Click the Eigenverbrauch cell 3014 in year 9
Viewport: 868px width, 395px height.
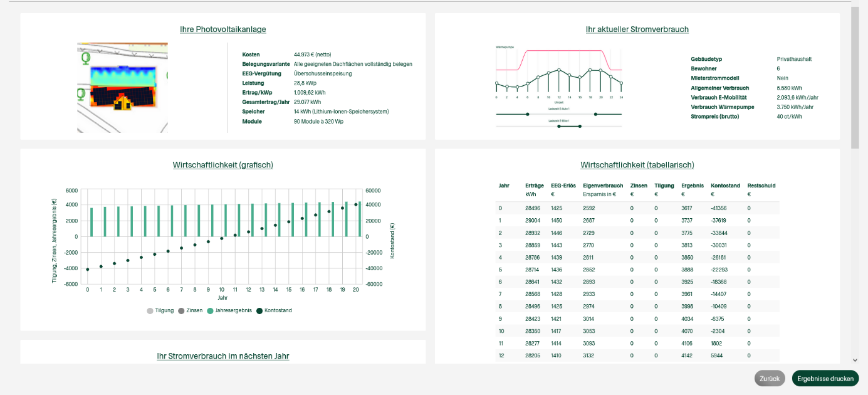point(589,319)
